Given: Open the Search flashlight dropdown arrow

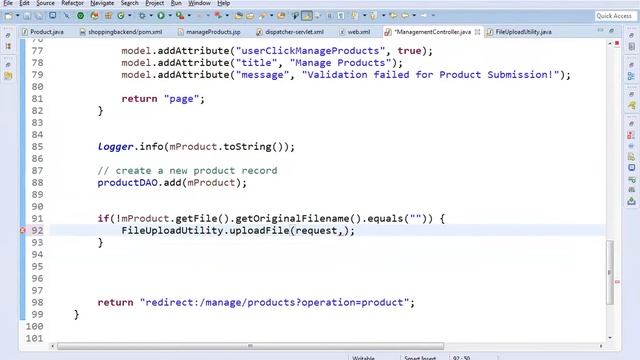Looking at the screenshot, I should (x=271, y=16).
